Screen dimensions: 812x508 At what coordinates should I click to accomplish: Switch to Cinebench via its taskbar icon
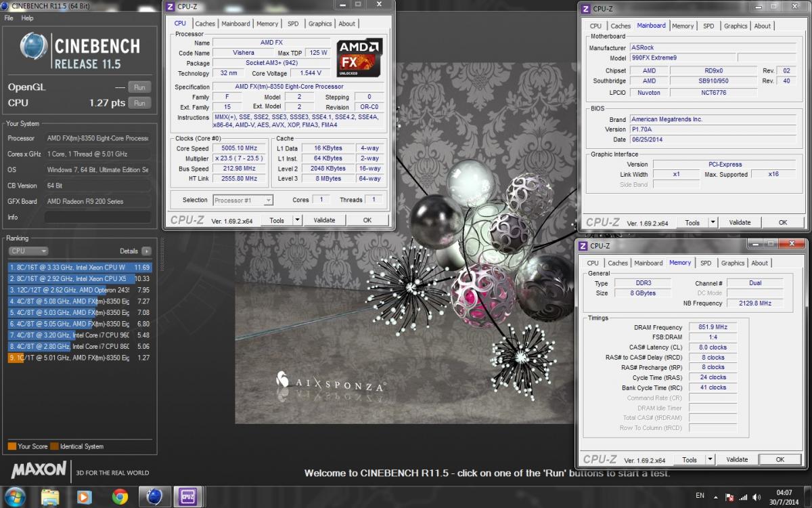155,496
